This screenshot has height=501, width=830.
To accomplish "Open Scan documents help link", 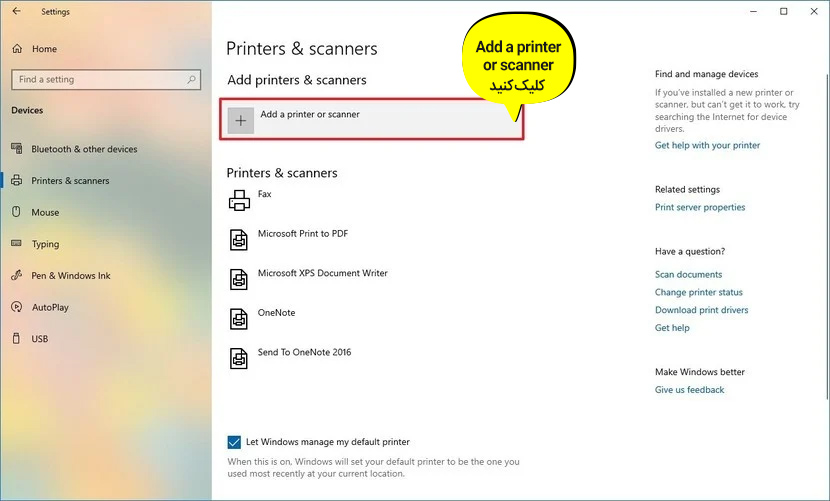I will [688, 274].
